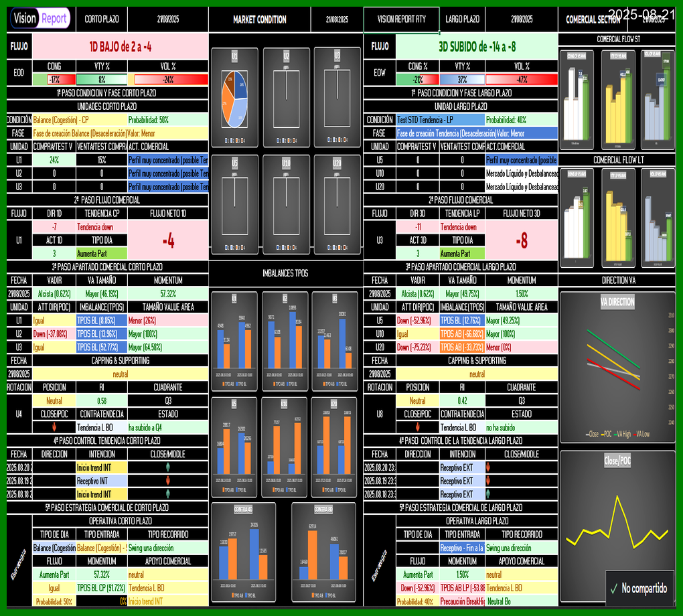The image size is (683, 616).
Task: Select the Mayor (64.58%) value area cell
Action: point(168,348)
